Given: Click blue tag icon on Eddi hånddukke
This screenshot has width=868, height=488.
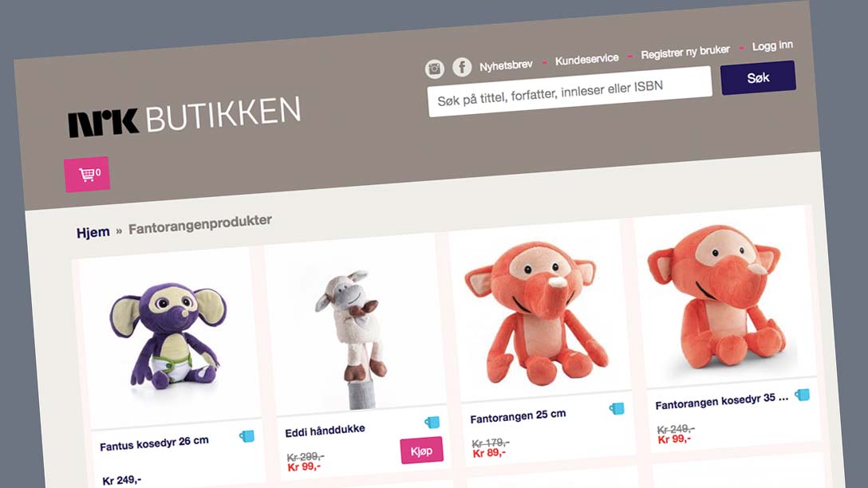Looking at the screenshot, I should (x=432, y=423).
